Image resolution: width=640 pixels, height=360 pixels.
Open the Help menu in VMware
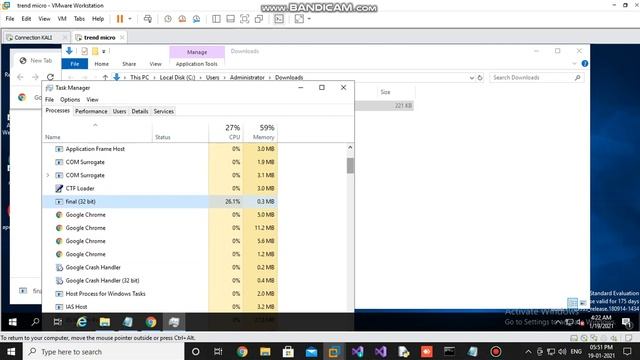[x=98, y=19]
